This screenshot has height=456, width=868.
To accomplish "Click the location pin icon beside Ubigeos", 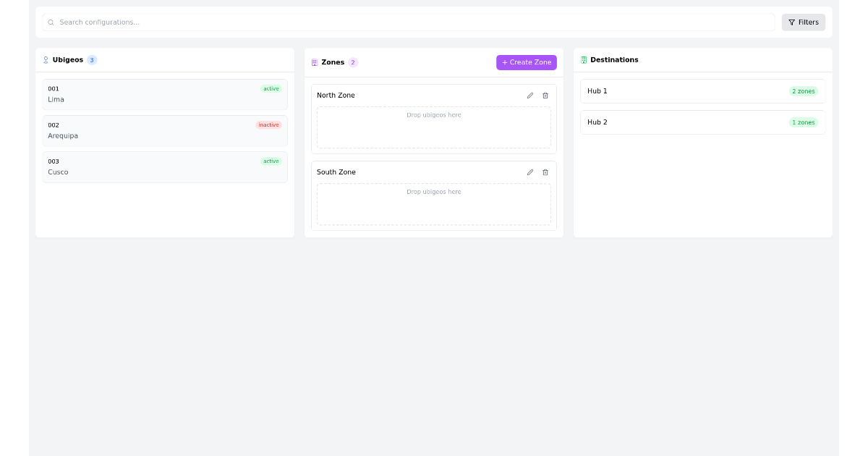I will (46, 59).
